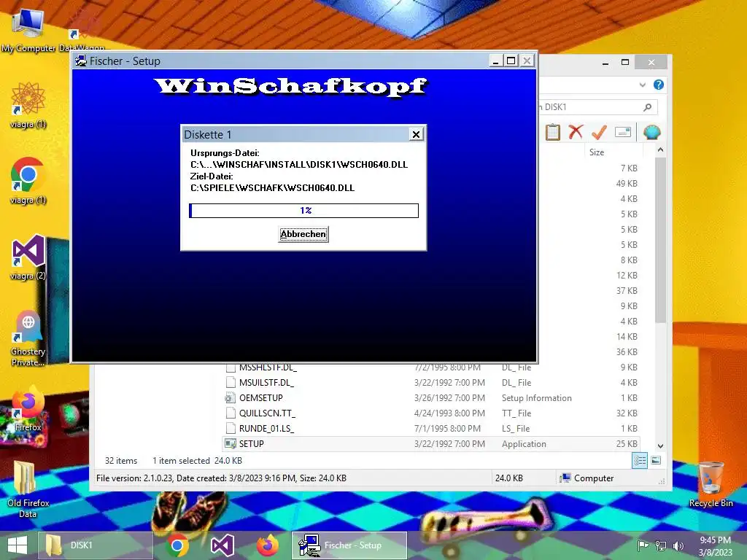Select the RUNDE_01.LS_ file
The image size is (747, 560).
click(x=431, y=429)
